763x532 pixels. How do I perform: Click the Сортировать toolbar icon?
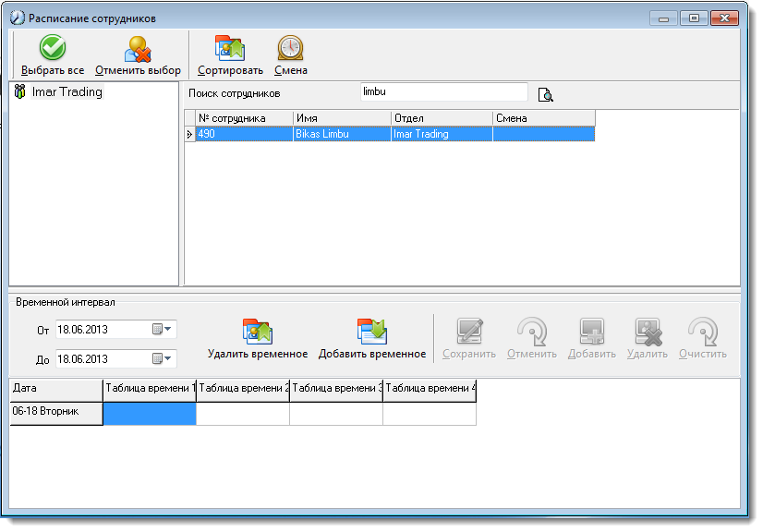[x=230, y=48]
